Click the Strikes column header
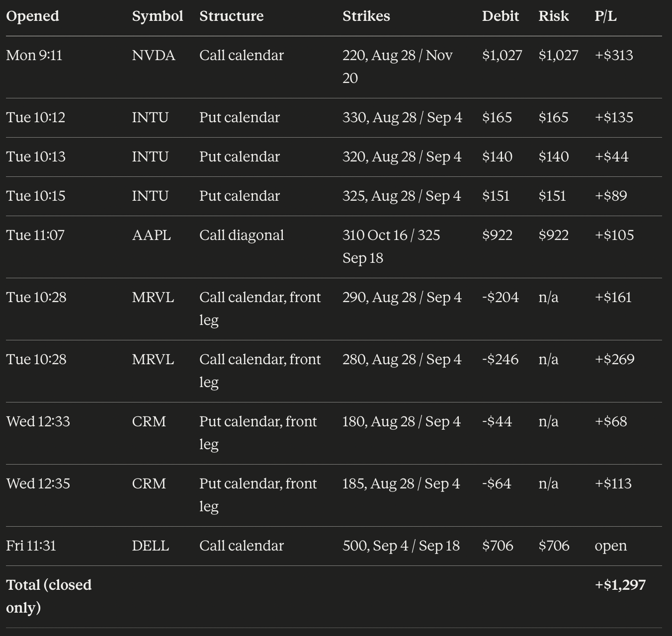The width and height of the screenshot is (672, 636). [366, 16]
